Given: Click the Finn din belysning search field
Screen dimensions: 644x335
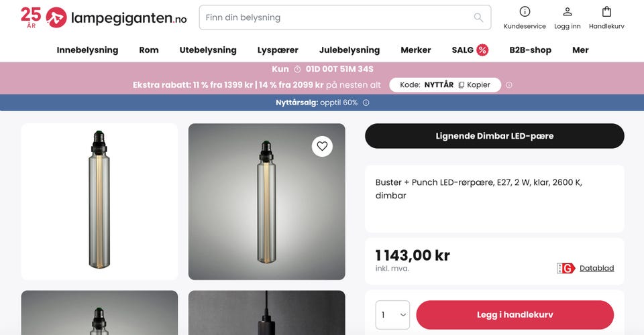Looking at the screenshot, I should (335, 17).
